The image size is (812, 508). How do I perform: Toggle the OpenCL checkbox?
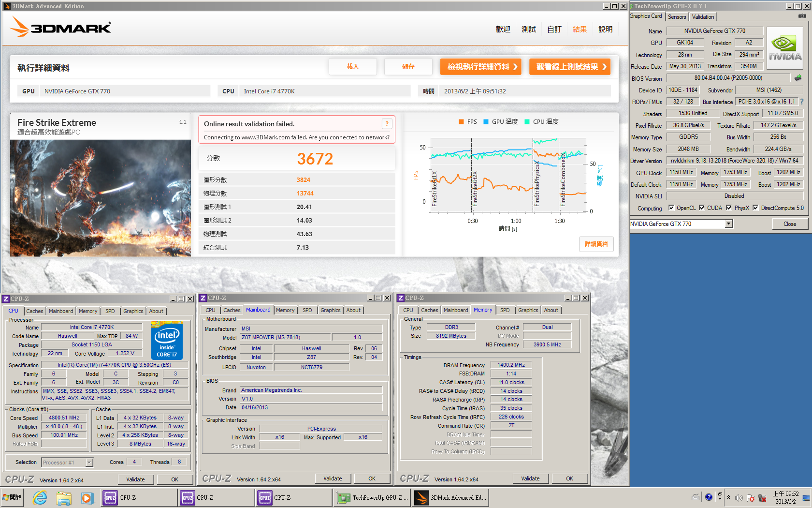tap(671, 208)
